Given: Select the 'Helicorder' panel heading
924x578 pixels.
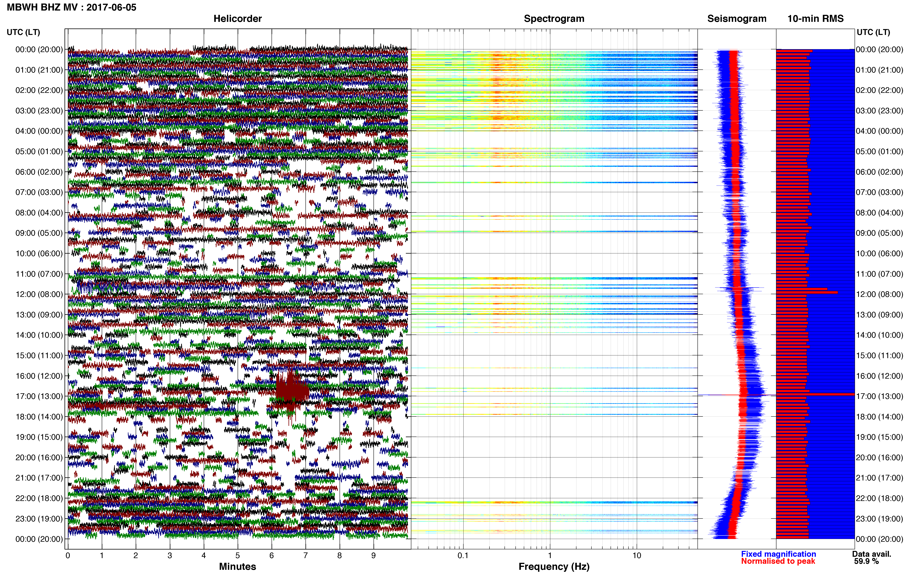Looking at the screenshot, I should tap(237, 19).
